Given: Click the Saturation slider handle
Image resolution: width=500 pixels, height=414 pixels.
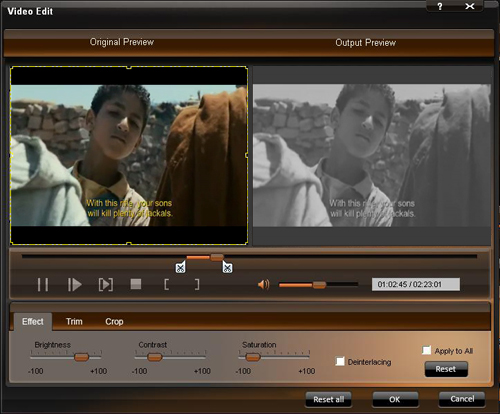Looking at the screenshot, I should (x=253, y=357).
